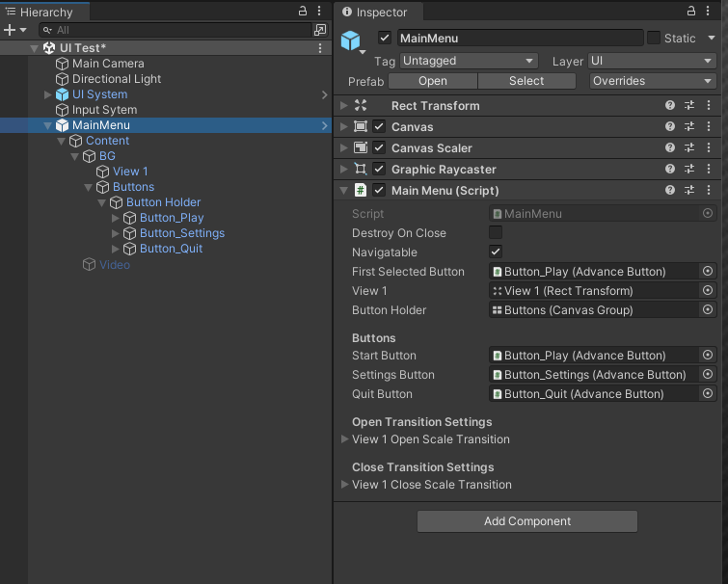Viewport: 728px width, 584px height.
Task: Open help for Rect Transform component
Action: [x=670, y=106]
